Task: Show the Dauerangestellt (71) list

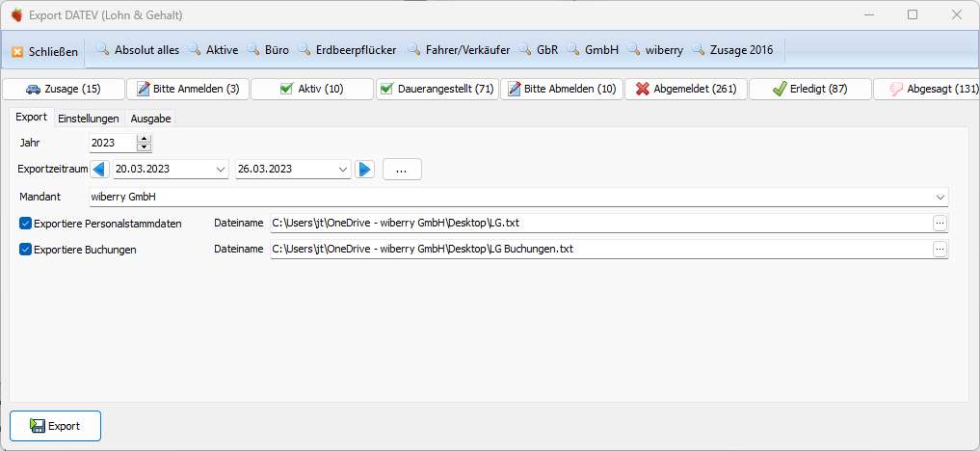Action: tap(437, 89)
